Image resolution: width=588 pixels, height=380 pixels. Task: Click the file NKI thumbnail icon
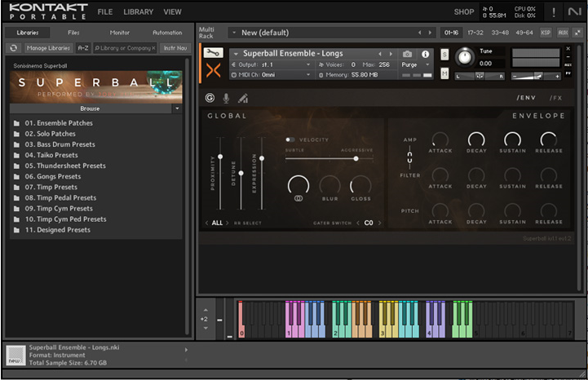pos(15,355)
